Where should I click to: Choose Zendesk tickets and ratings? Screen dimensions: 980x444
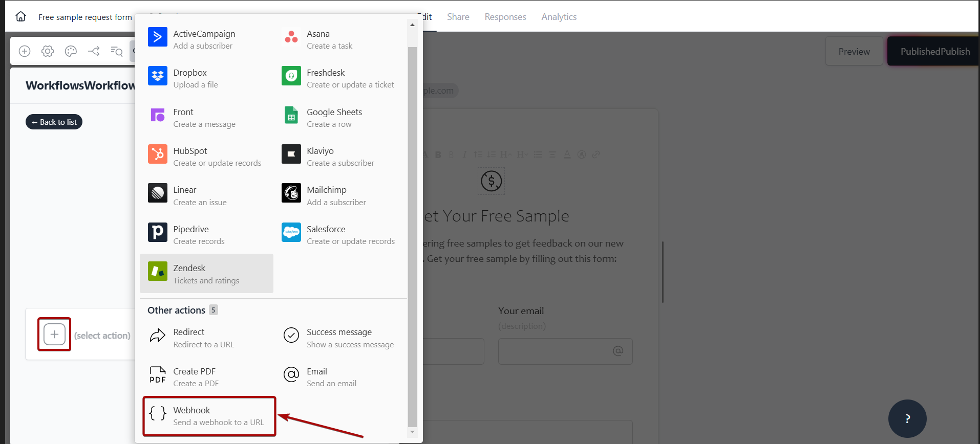point(206,274)
